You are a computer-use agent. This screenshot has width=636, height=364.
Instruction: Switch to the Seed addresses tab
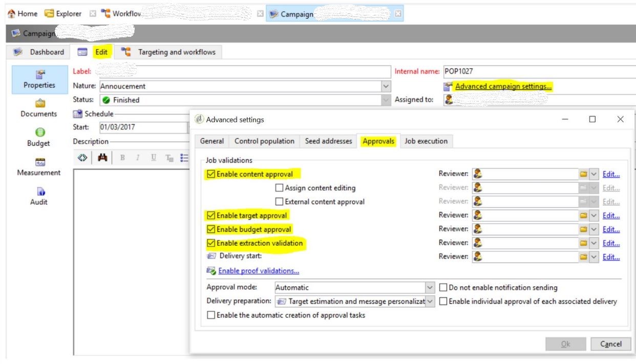pyautogui.click(x=328, y=141)
